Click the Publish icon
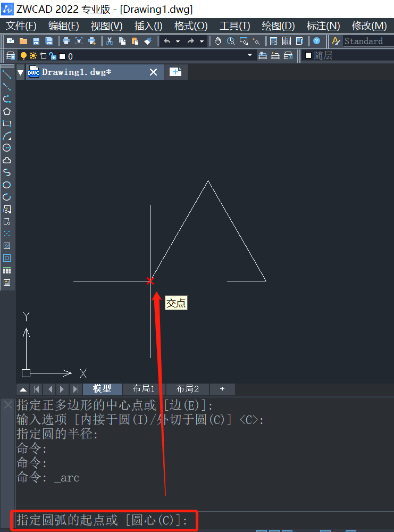This screenshot has width=394, height=532. 92,41
